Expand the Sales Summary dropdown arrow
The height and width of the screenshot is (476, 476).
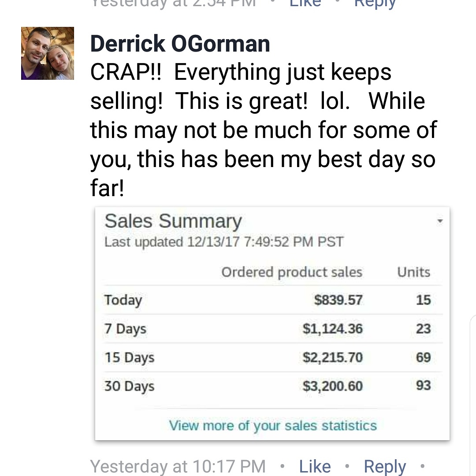(440, 221)
